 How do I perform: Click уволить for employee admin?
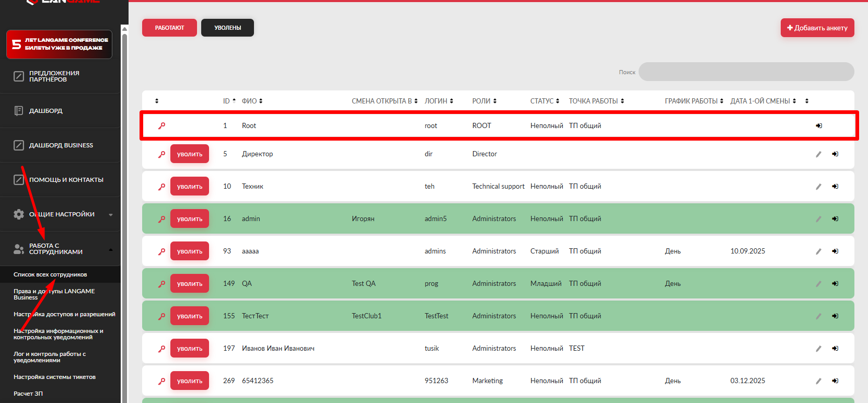189,219
